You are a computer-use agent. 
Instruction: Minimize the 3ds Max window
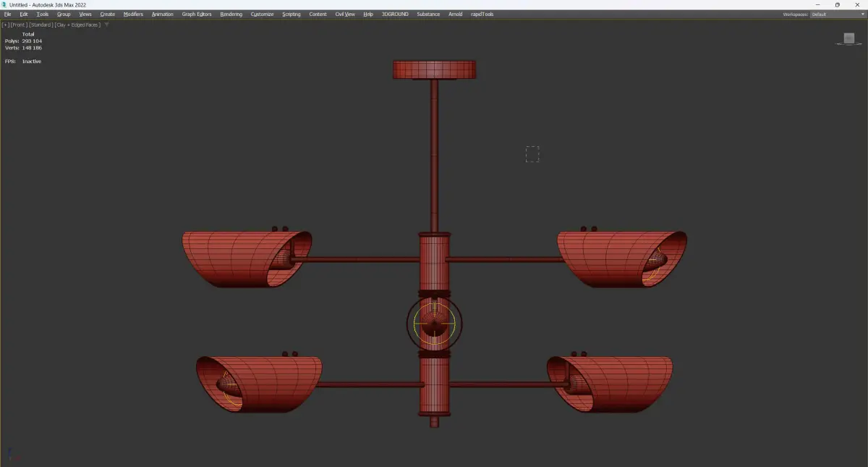point(817,4)
